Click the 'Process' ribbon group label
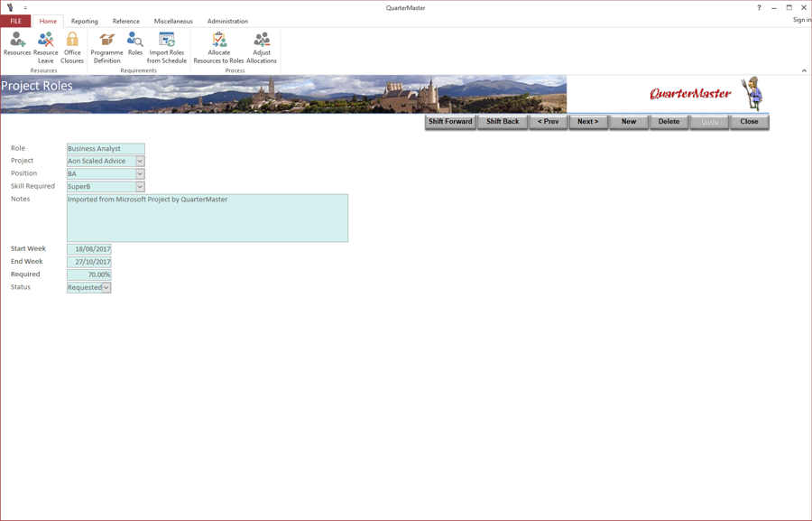 pyautogui.click(x=235, y=70)
